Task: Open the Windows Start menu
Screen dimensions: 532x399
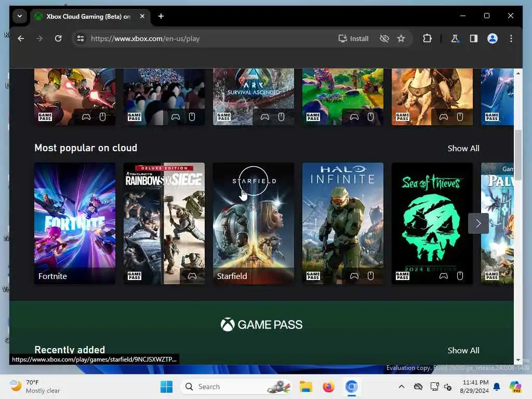Action: 166,387
